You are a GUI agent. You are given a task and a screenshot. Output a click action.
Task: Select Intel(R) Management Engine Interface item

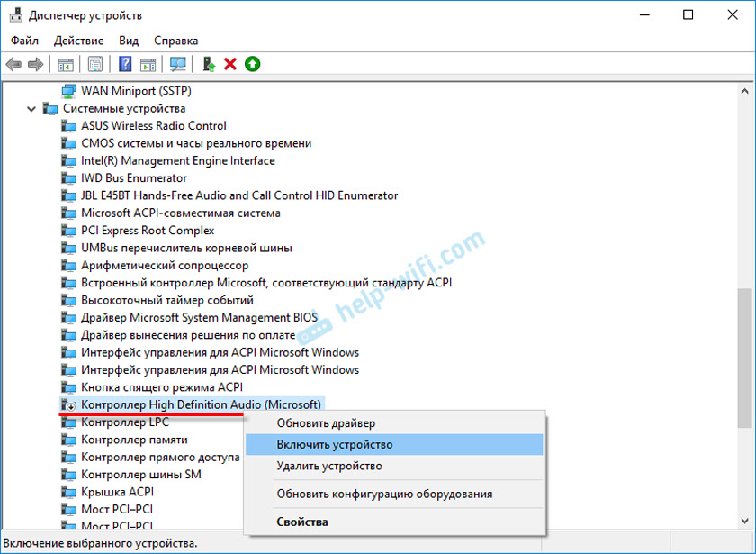(x=177, y=160)
